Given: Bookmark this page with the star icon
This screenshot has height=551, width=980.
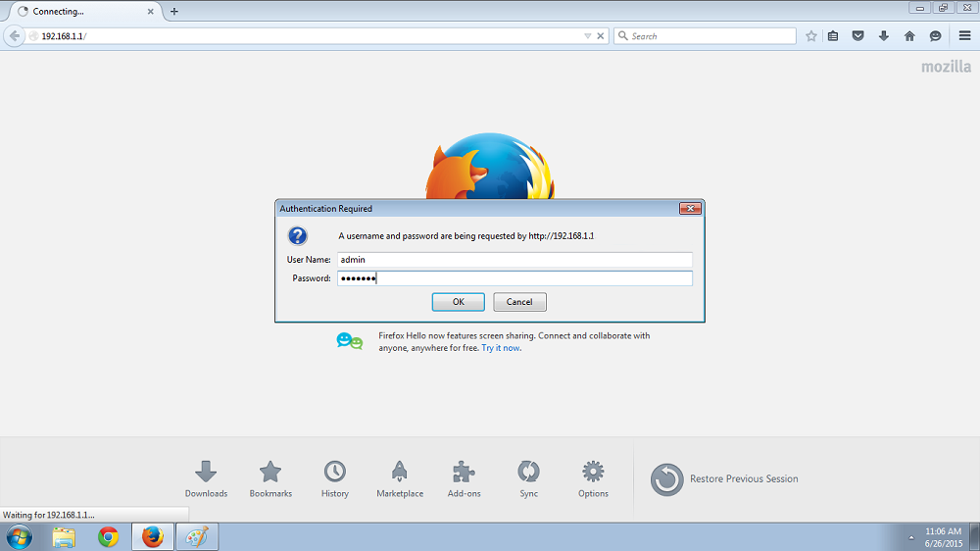Looking at the screenshot, I should pyautogui.click(x=811, y=36).
